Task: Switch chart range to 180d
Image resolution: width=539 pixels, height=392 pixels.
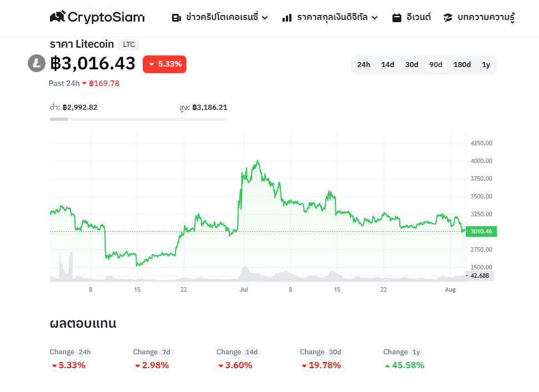Action: coord(462,65)
